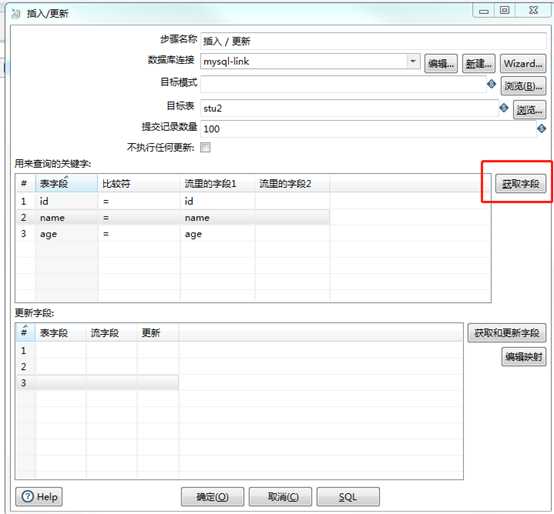Image resolution: width=554 pixels, height=514 pixels.
Task: Close the 插入/更新 dialog
Action: [x=534, y=11]
